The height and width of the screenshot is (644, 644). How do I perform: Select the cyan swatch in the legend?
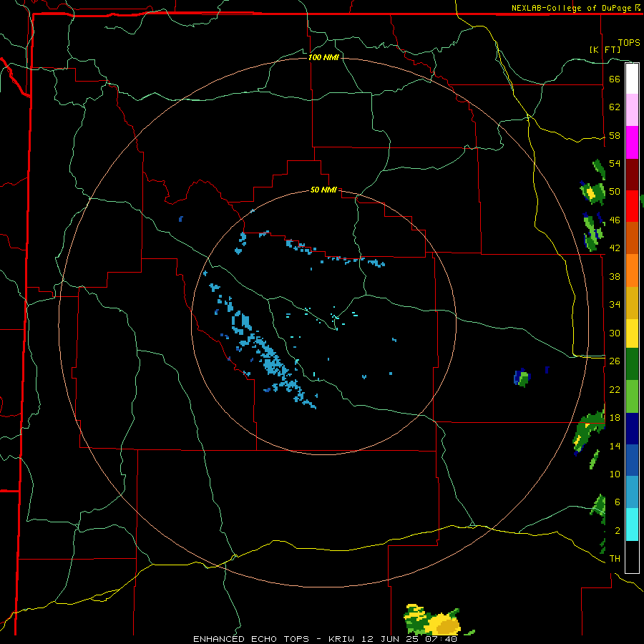pos(632,525)
